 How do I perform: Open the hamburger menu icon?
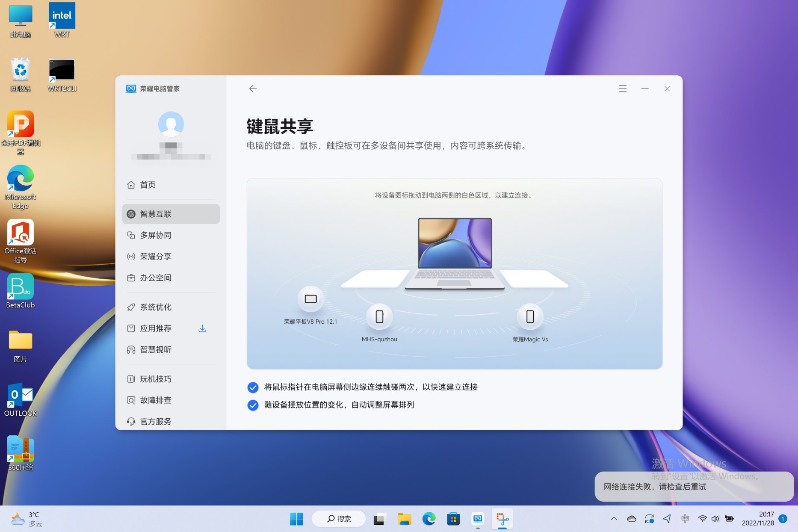click(x=623, y=89)
